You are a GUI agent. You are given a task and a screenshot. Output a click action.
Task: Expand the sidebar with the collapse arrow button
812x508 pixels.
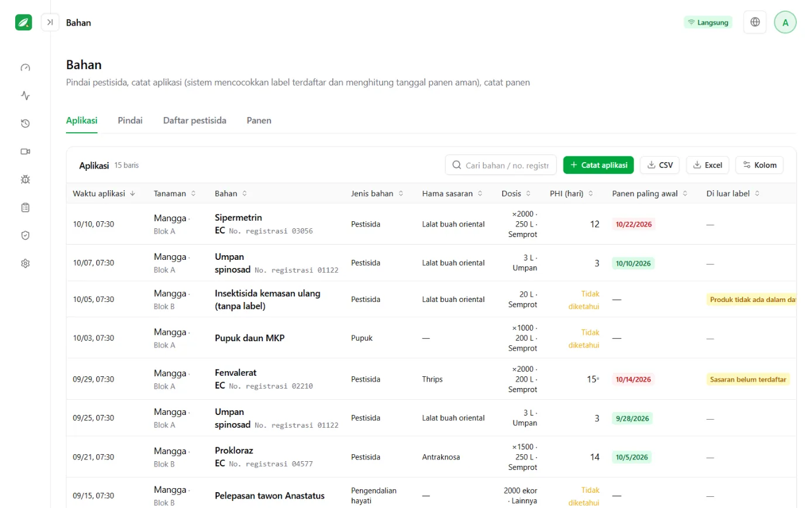(x=50, y=22)
